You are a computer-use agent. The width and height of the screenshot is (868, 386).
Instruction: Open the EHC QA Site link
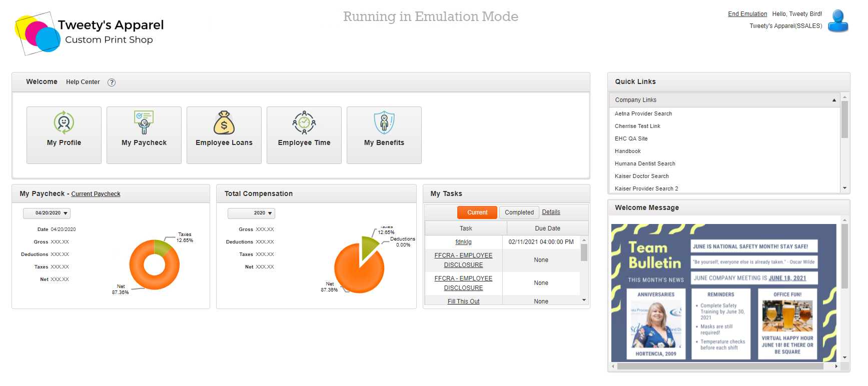pos(631,138)
